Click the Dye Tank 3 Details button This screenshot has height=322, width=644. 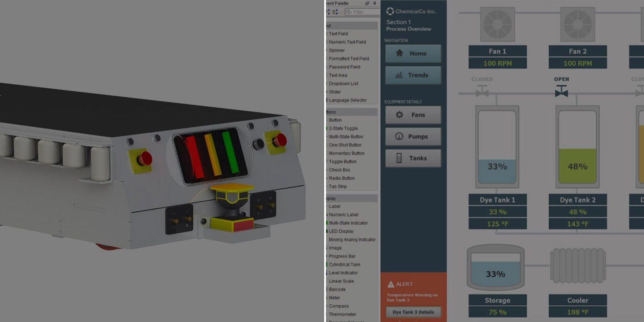click(413, 312)
